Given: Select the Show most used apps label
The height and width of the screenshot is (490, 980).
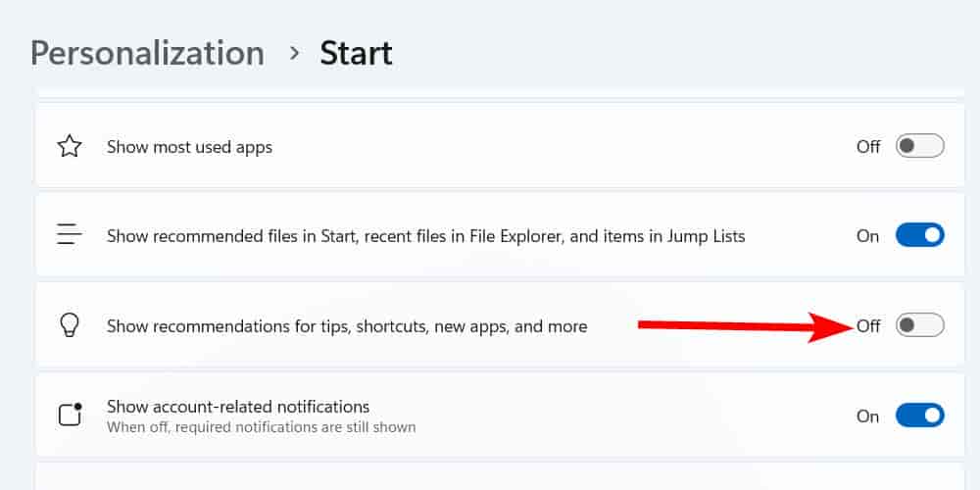Looking at the screenshot, I should click(189, 148).
